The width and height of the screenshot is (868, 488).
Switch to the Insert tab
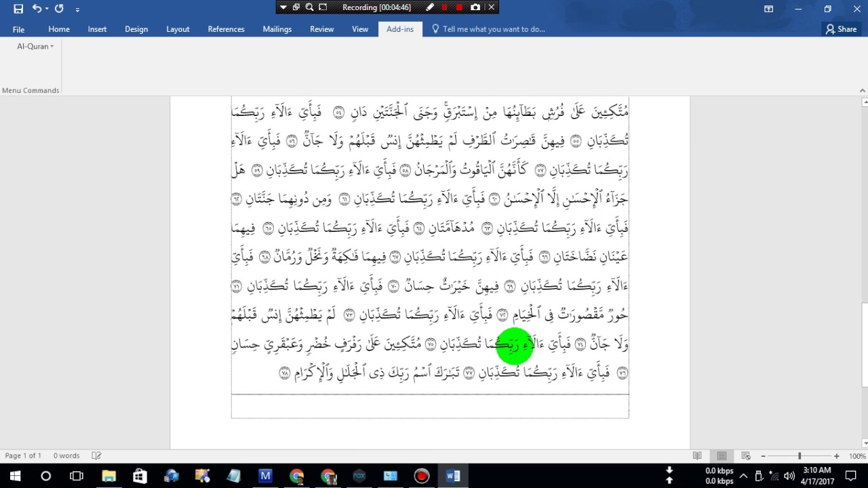[97, 29]
